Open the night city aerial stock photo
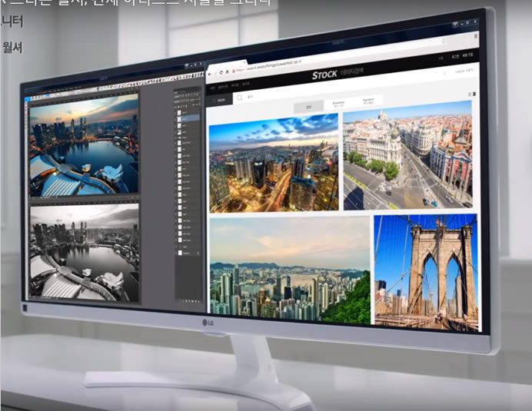This screenshot has width=532, height=411. tap(274, 164)
